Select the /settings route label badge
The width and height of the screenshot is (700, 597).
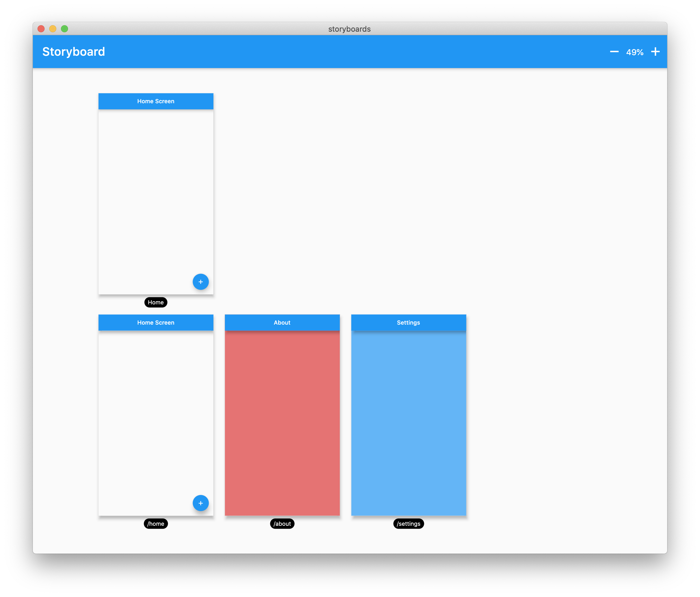tap(409, 524)
